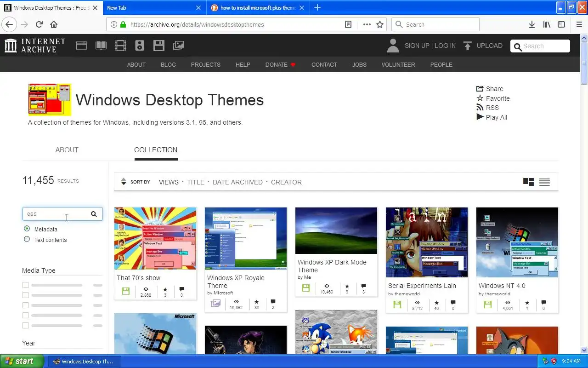Open the ABOUT collection tab
The width and height of the screenshot is (588, 368).
pyautogui.click(x=67, y=150)
